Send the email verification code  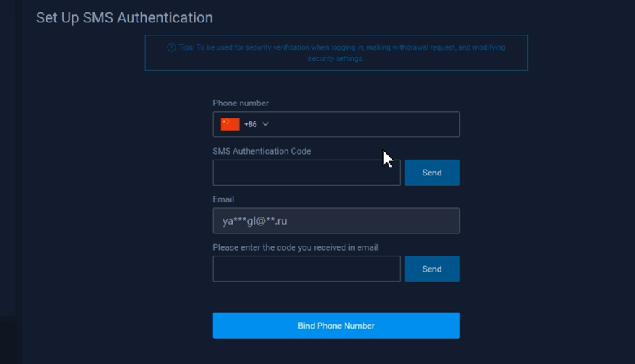click(x=432, y=269)
